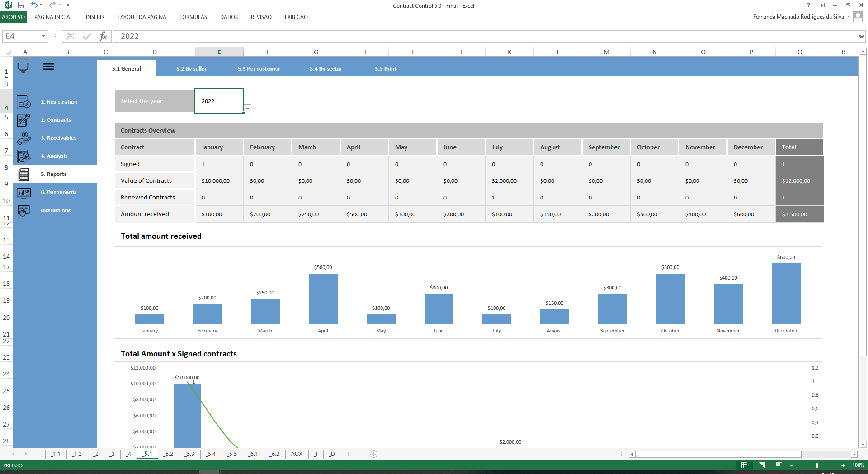Select the Registration sidebar icon

tap(24, 102)
